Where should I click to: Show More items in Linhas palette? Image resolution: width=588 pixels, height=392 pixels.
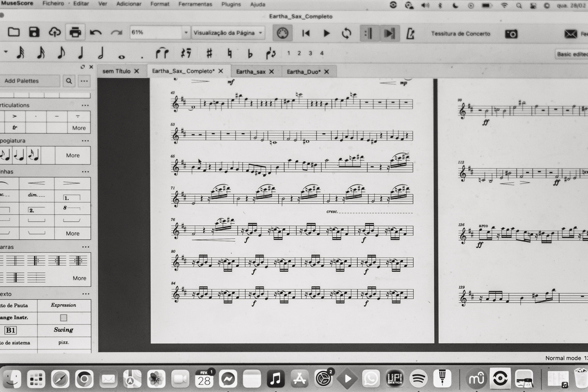click(x=72, y=233)
